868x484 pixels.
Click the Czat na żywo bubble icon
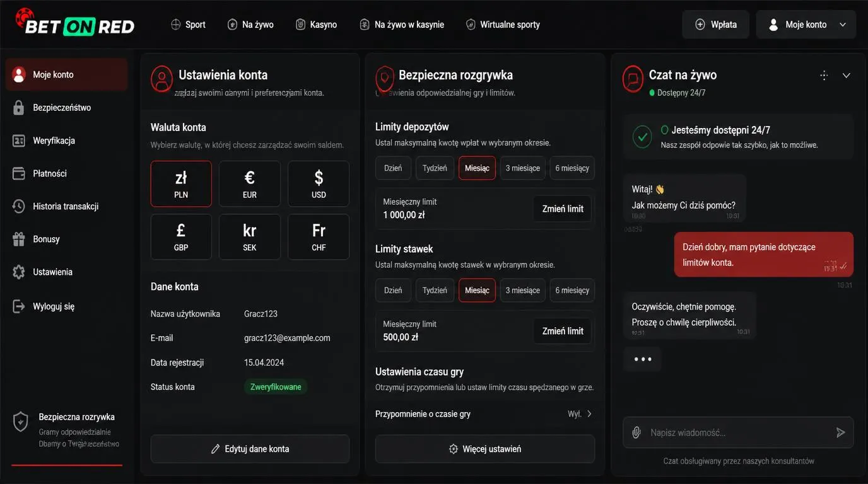click(633, 79)
